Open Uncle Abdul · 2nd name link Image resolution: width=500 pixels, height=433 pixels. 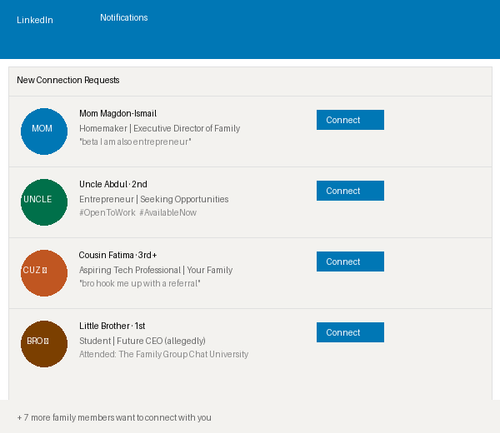pos(113,184)
